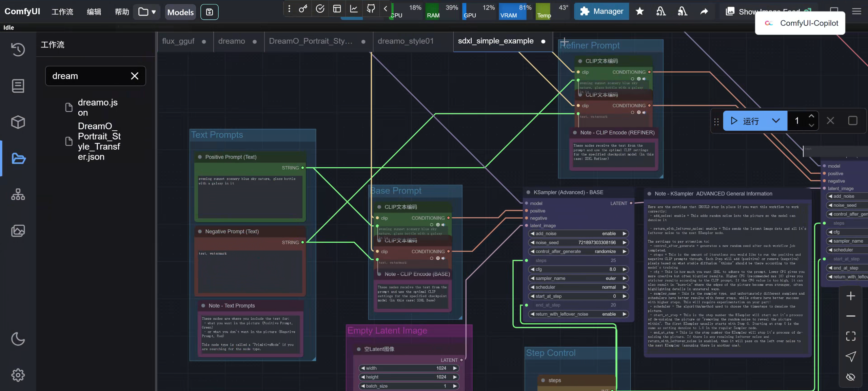Select the workflows folder sidebar icon
The height and width of the screenshot is (391, 868).
(18, 159)
